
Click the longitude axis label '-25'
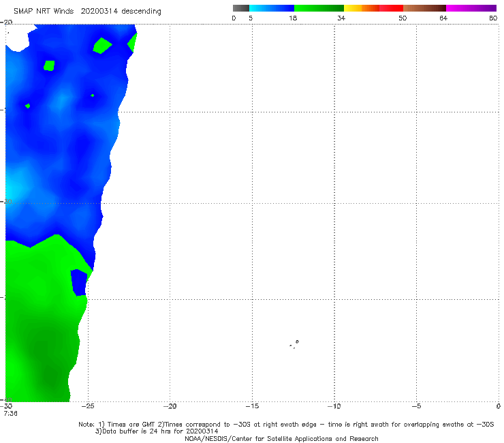point(88,406)
